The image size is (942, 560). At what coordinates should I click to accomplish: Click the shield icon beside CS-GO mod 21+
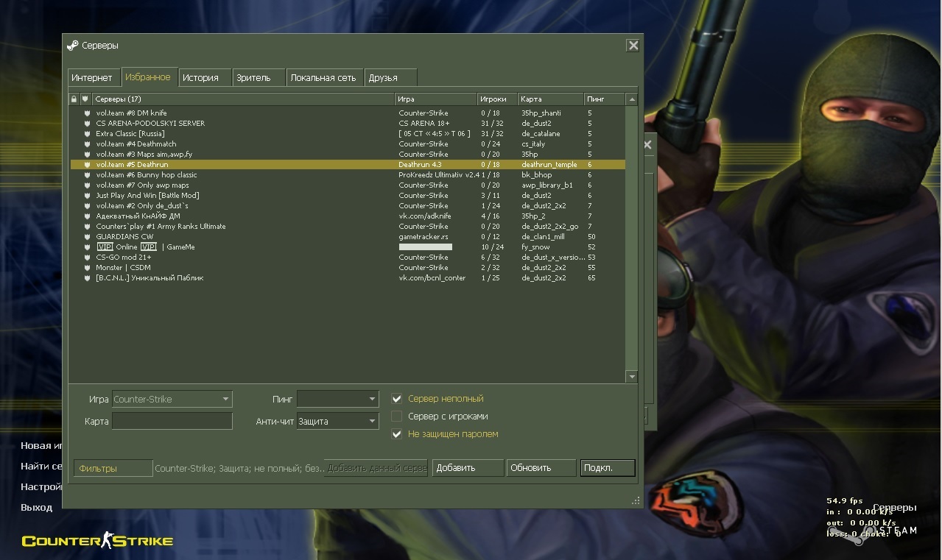[x=87, y=258]
